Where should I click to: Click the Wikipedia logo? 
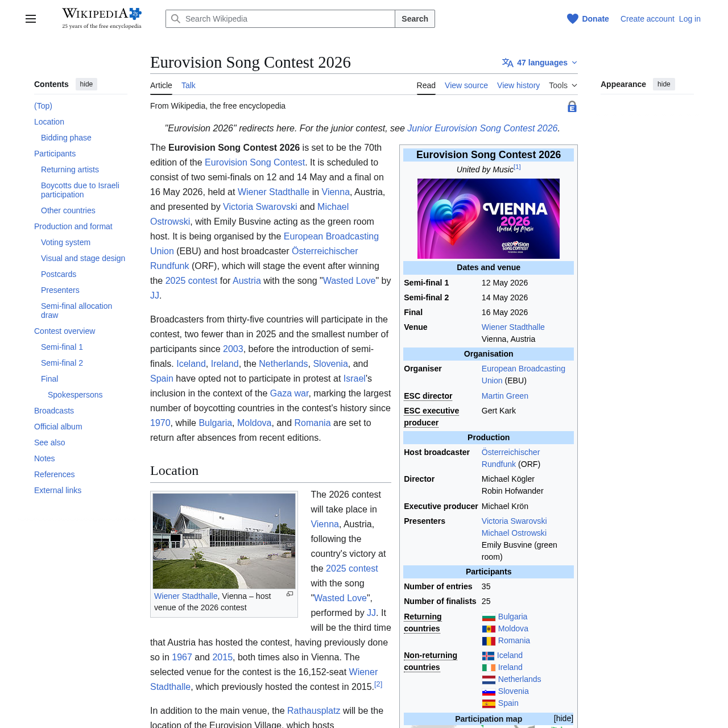coord(101,15)
